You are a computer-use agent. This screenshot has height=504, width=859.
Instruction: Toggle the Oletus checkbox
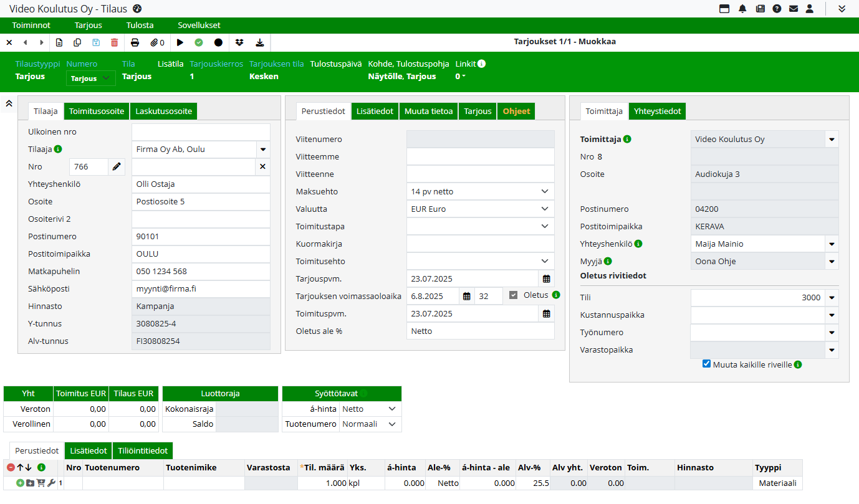514,295
